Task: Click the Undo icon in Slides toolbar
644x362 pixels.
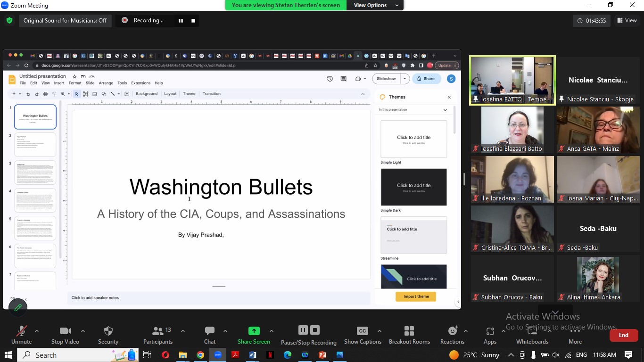Action: point(28,94)
